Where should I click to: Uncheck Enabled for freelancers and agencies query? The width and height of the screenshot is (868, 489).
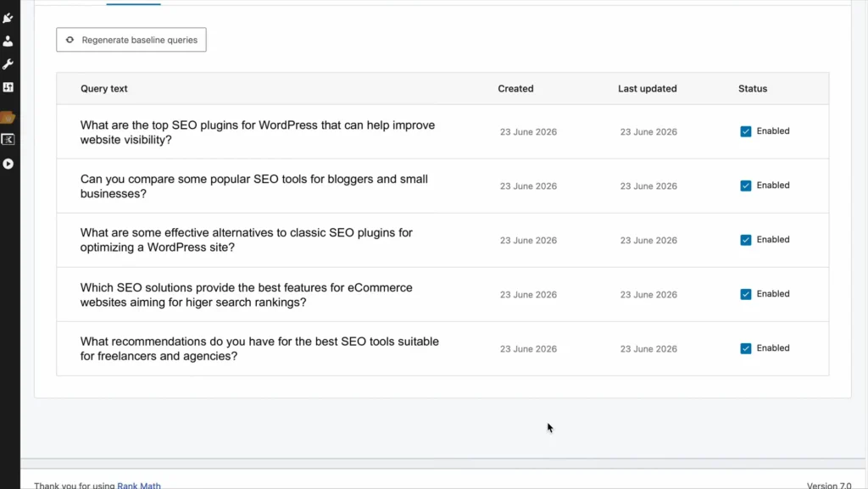coord(746,348)
